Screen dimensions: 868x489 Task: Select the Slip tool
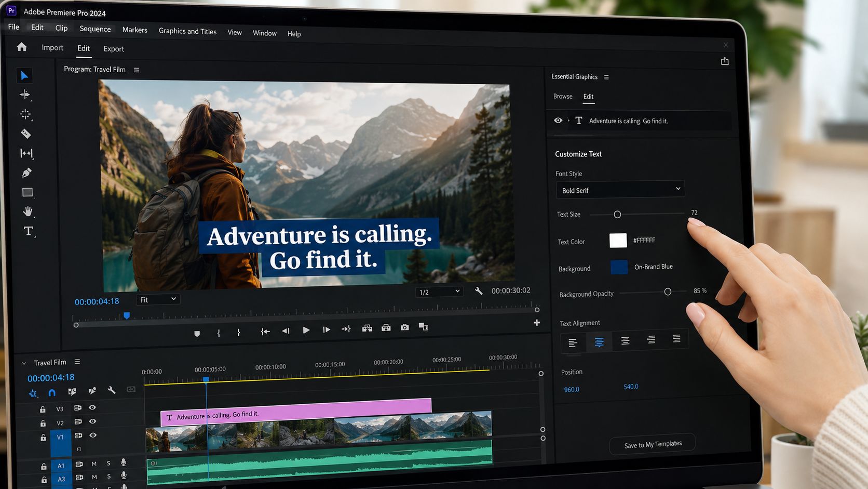coord(26,153)
